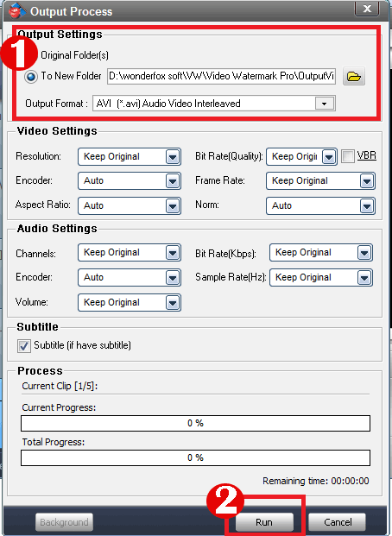Open the video Resolution dropdown
392x536 pixels.
pos(130,156)
